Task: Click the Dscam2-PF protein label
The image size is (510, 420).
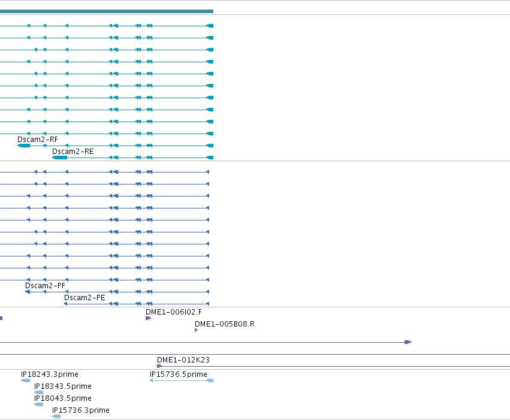Action: tap(45, 286)
